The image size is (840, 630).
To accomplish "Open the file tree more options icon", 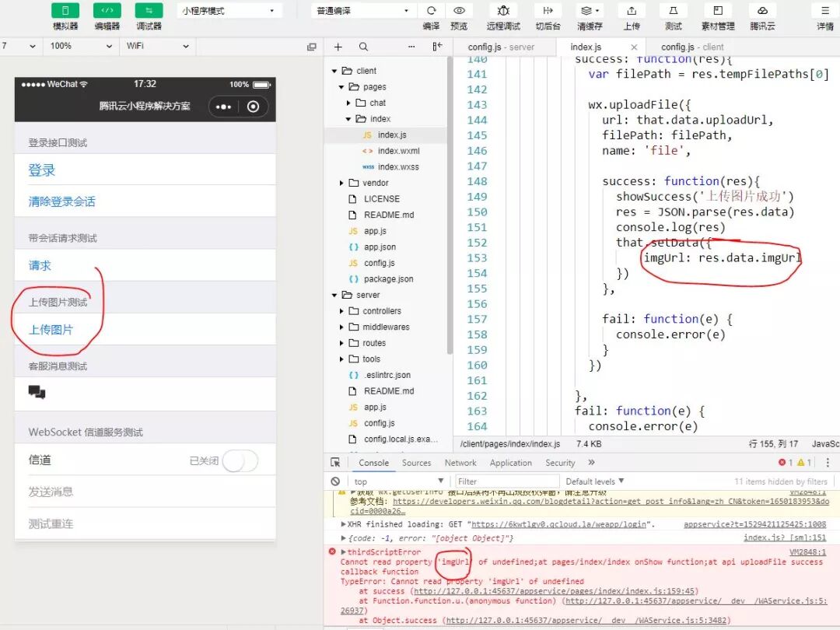I will (x=411, y=47).
